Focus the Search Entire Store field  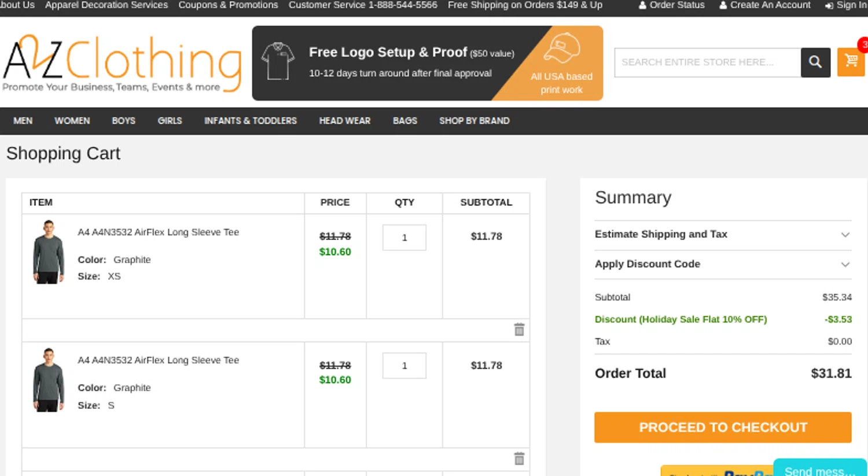pyautogui.click(x=707, y=62)
